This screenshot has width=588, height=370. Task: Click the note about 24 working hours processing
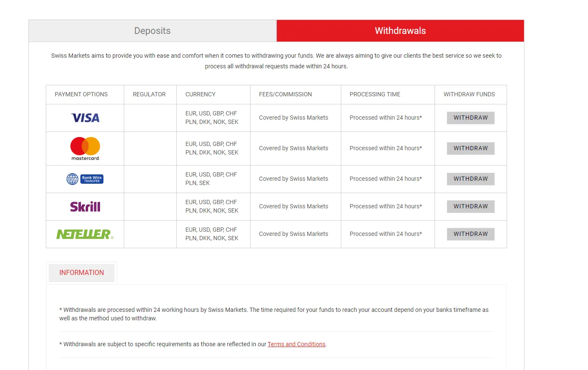pos(274,314)
